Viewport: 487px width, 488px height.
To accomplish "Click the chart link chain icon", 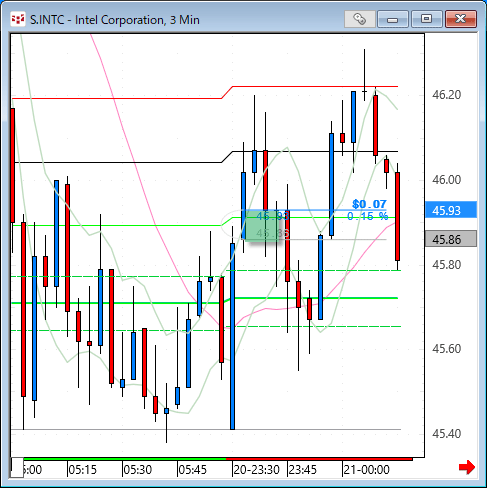I will click(360, 19).
